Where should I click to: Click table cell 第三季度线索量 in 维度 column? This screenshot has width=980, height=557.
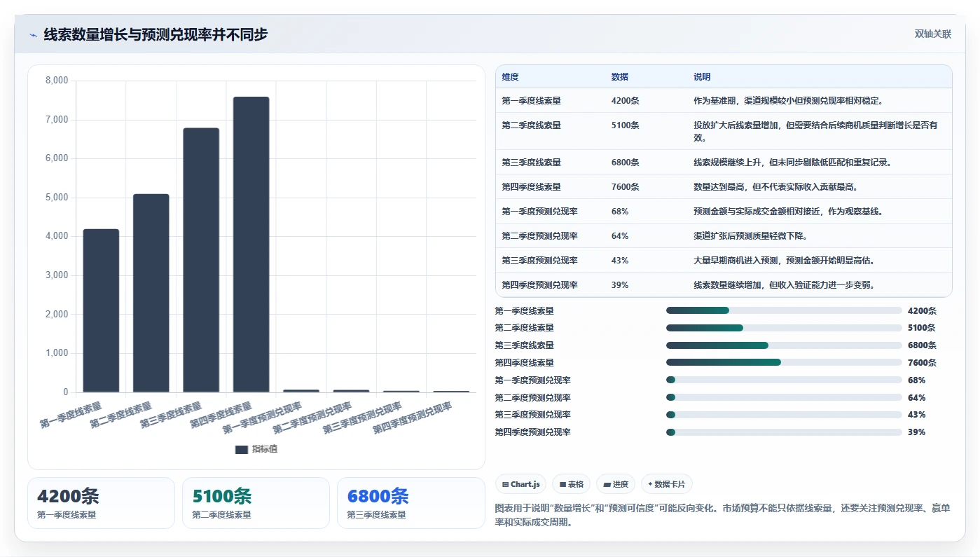tap(531, 163)
